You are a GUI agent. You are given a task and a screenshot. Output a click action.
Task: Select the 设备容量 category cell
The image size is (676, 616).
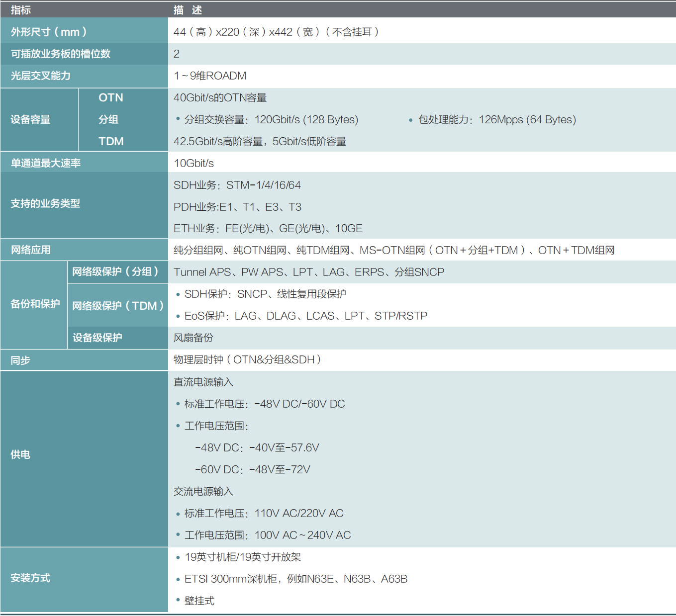(x=31, y=119)
